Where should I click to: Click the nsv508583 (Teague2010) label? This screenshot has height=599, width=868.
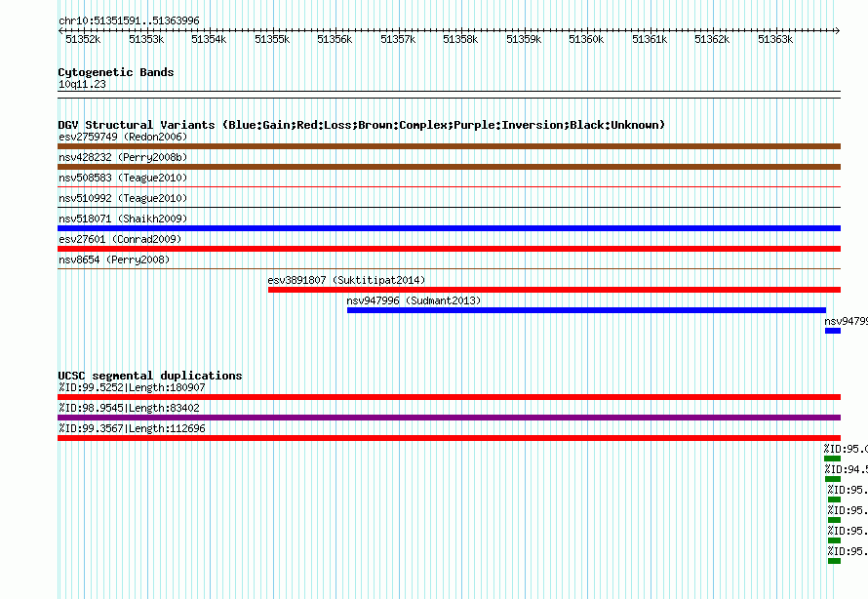point(123,178)
